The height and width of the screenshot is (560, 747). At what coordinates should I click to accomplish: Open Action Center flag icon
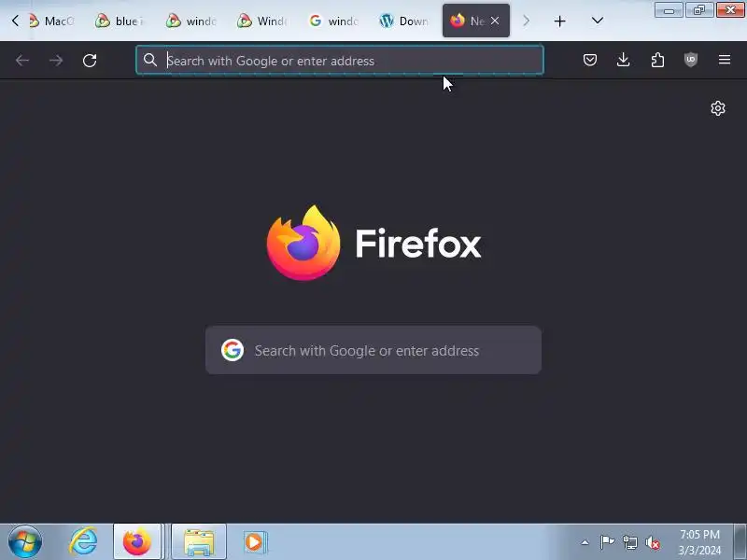[x=607, y=542]
